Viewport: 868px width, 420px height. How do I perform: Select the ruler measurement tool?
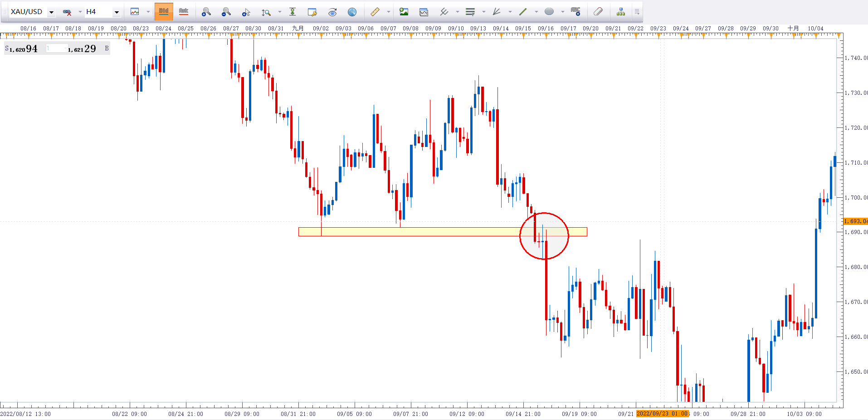[375, 12]
